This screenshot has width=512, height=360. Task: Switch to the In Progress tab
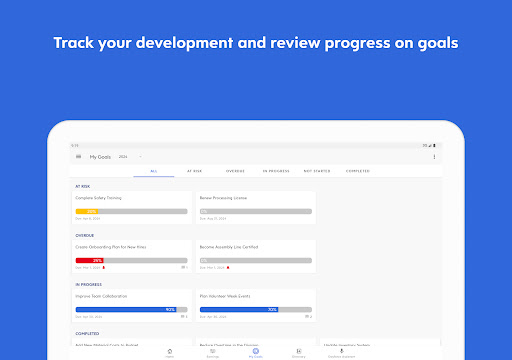click(276, 171)
